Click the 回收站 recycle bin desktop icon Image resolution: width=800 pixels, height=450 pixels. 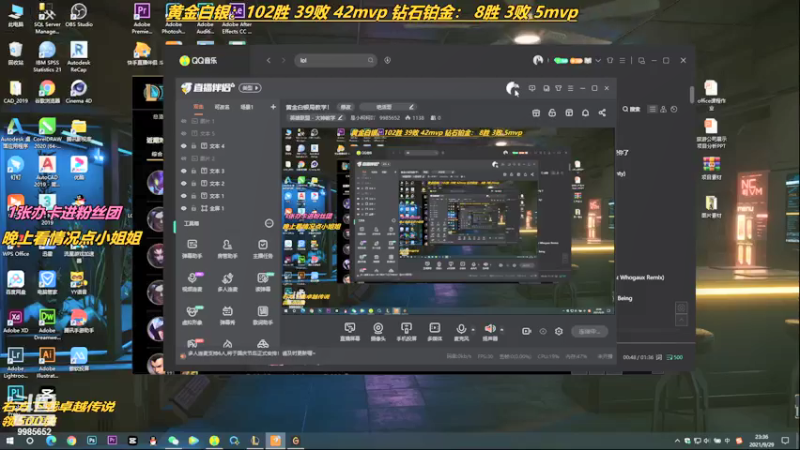click(16, 54)
